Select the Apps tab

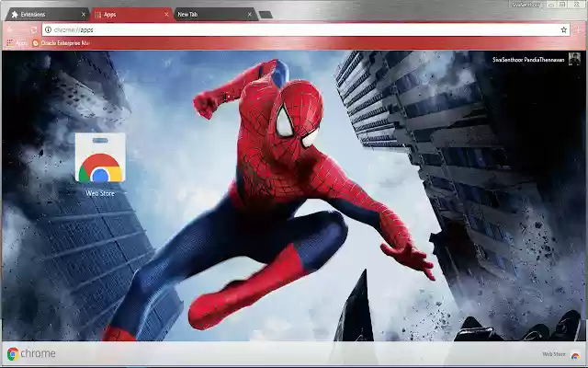click(131, 15)
